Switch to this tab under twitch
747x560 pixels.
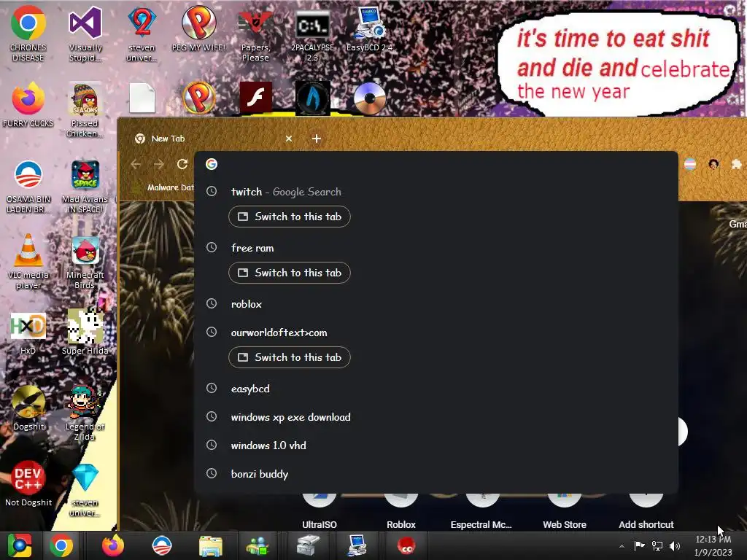coord(290,217)
